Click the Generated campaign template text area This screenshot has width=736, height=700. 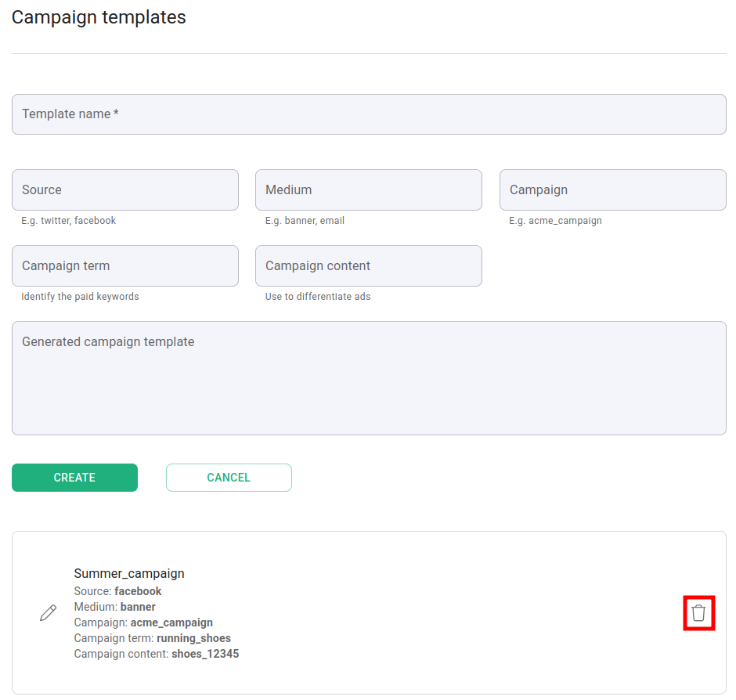(369, 378)
